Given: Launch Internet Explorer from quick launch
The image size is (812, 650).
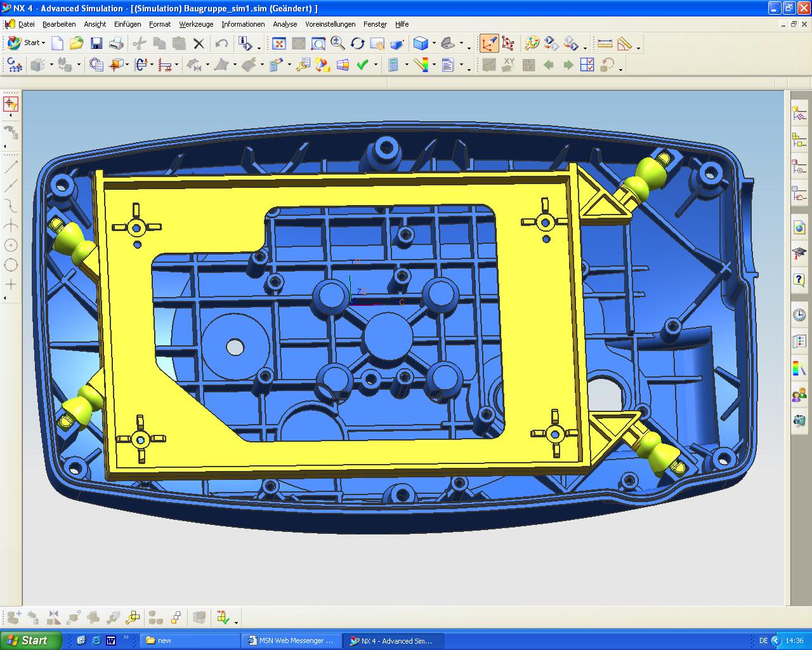Looking at the screenshot, I should click(96, 640).
